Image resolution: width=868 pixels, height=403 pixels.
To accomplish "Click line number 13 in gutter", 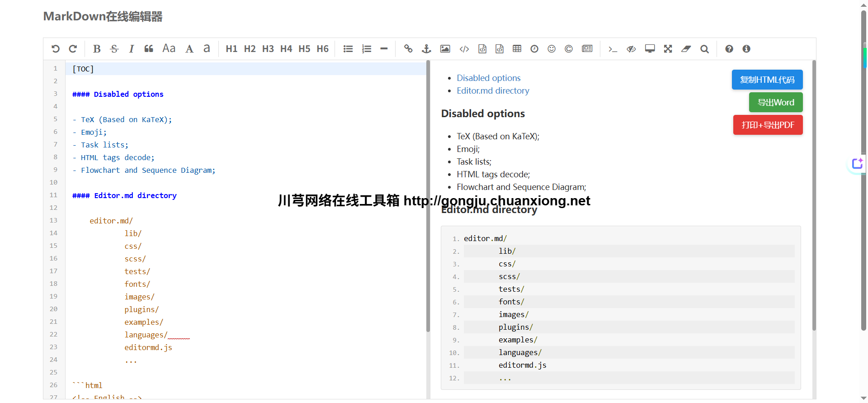I will pyautogui.click(x=53, y=220).
